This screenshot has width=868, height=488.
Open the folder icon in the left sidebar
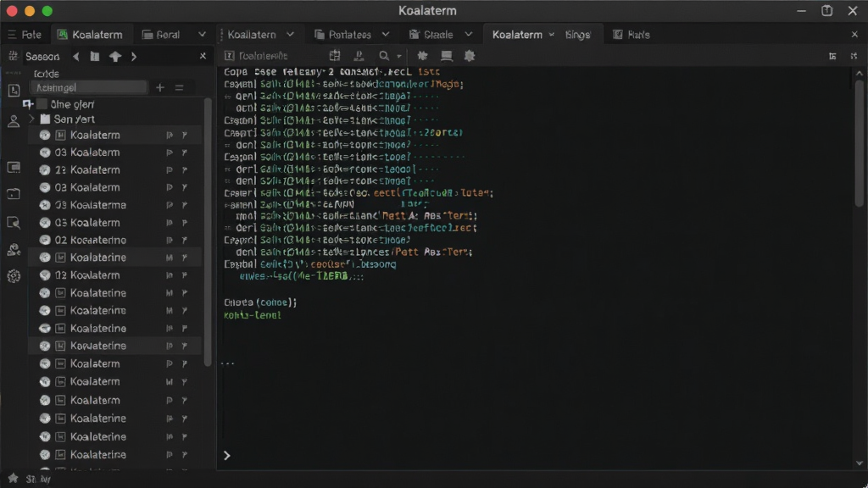tap(14, 194)
